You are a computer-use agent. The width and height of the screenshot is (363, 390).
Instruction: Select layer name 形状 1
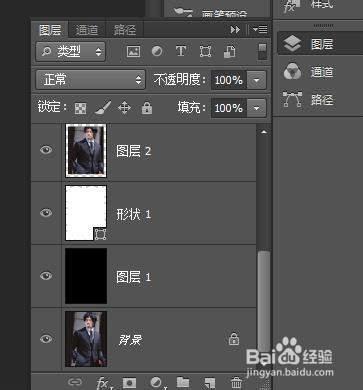[133, 214]
